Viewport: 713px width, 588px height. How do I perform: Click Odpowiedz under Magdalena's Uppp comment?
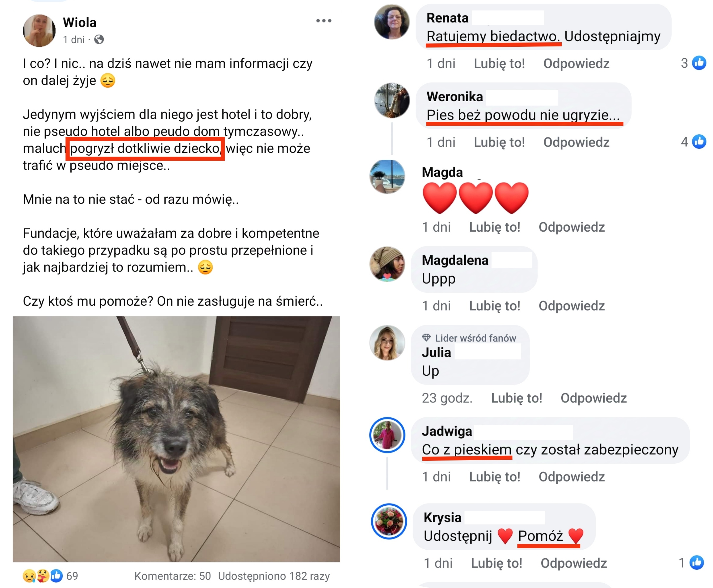point(571,306)
